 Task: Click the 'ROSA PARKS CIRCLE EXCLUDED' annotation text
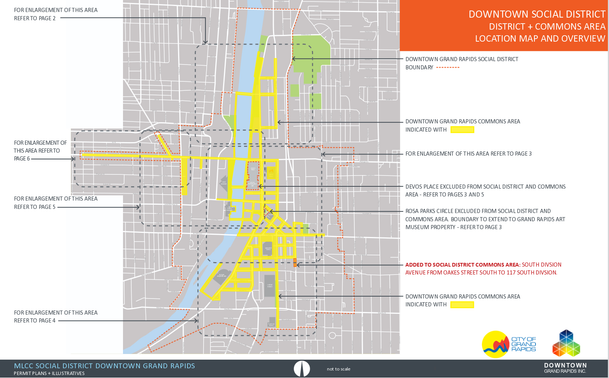(x=485, y=219)
